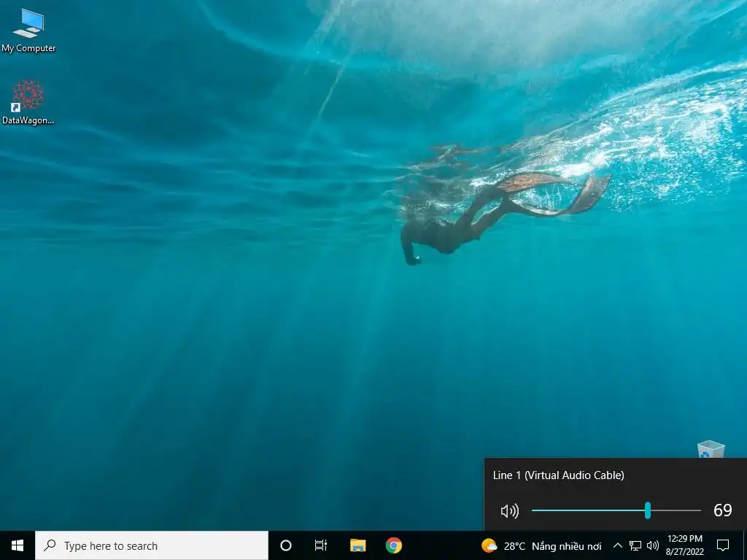Select the DataWagon desktop shortcut
The image size is (747, 560).
click(28, 103)
